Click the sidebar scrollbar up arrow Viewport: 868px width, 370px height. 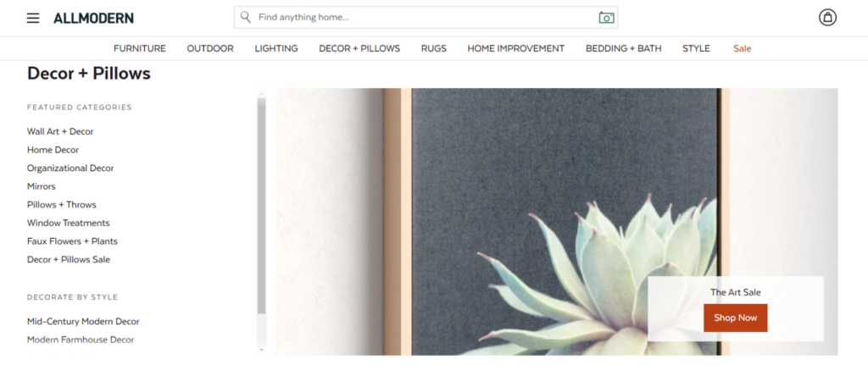coord(261,94)
